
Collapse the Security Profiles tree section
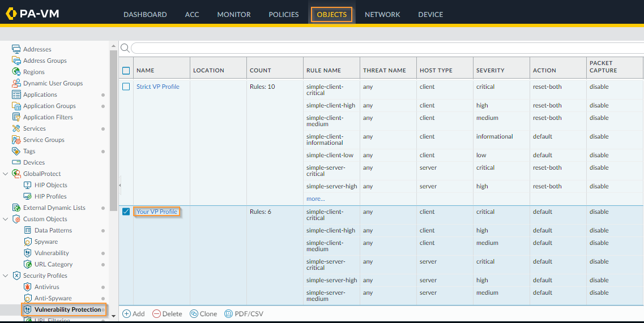tap(6, 275)
